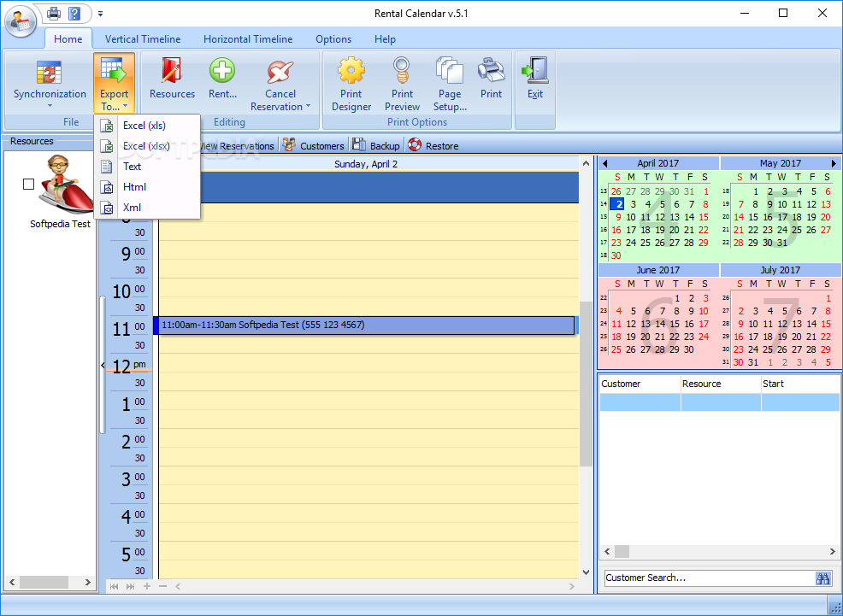Choose Excel (xls) export option
Screen dimensions: 843x616
[147, 125]
